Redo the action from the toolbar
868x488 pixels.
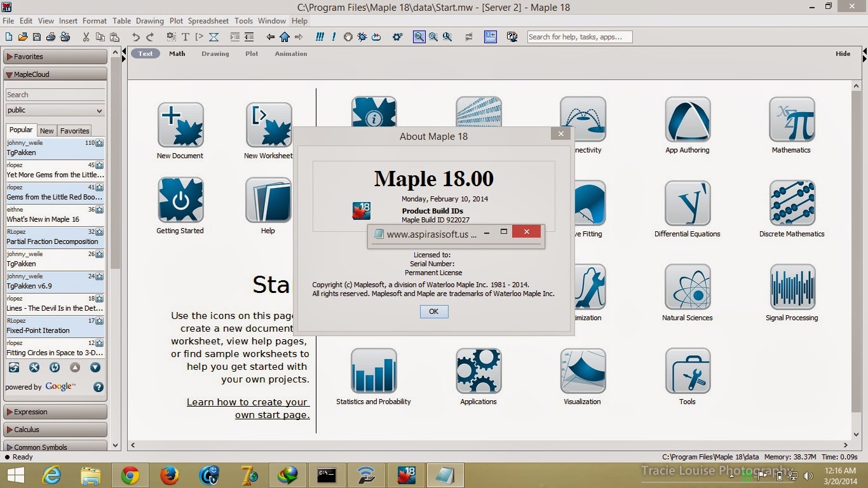click(150, 37)
